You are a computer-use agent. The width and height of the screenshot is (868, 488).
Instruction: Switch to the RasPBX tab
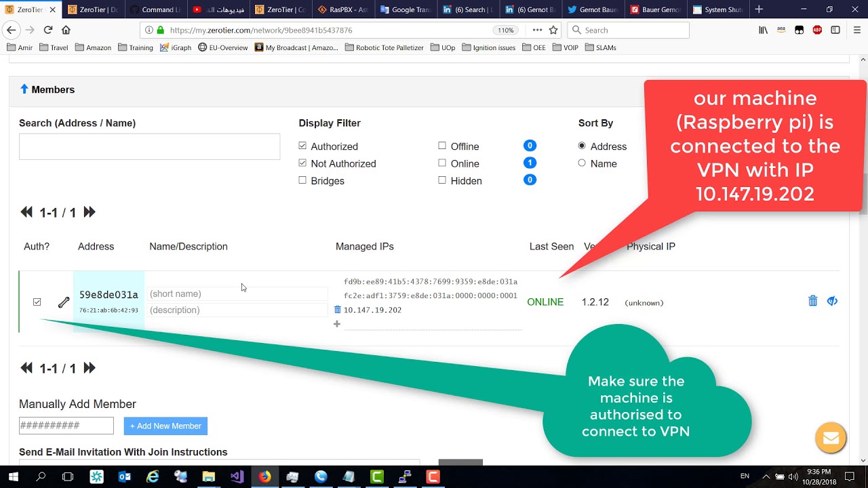click(x=342, y=9)
